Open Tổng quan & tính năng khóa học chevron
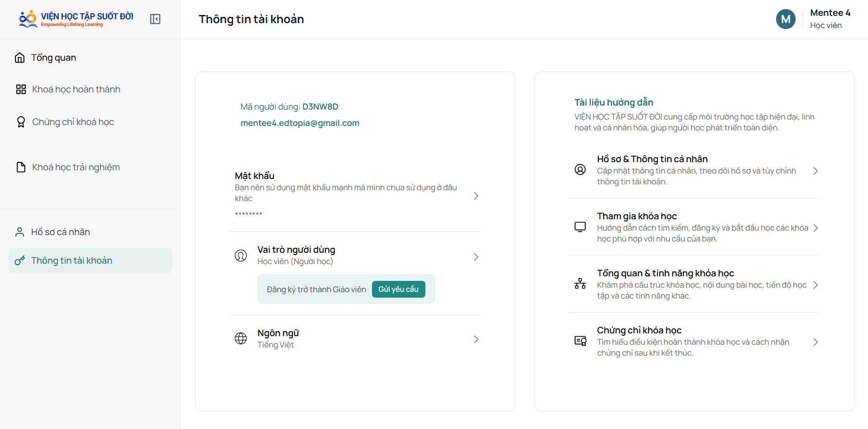The image size is (868, 429). pos(816,285)
